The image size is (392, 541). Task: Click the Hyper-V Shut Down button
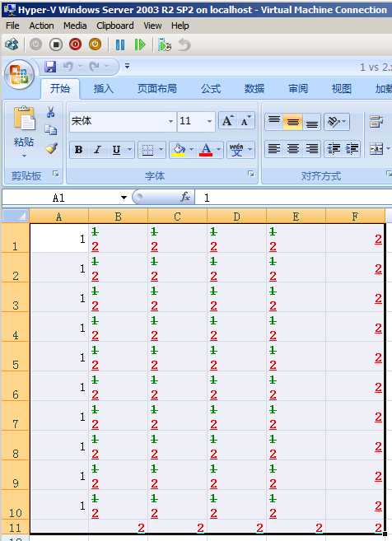pyautogui.click(x=75, y=44)
